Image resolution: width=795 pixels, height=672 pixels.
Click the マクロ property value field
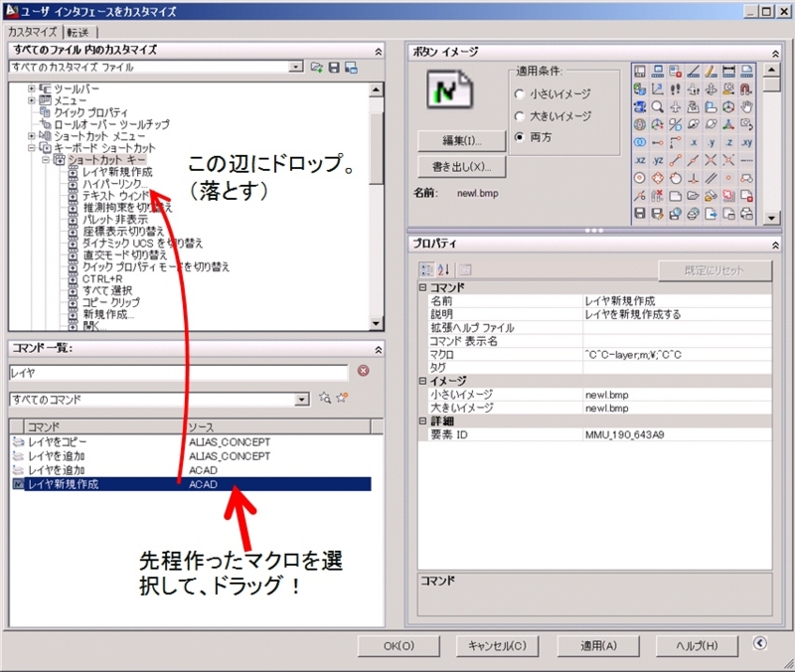tap(677, 355)
